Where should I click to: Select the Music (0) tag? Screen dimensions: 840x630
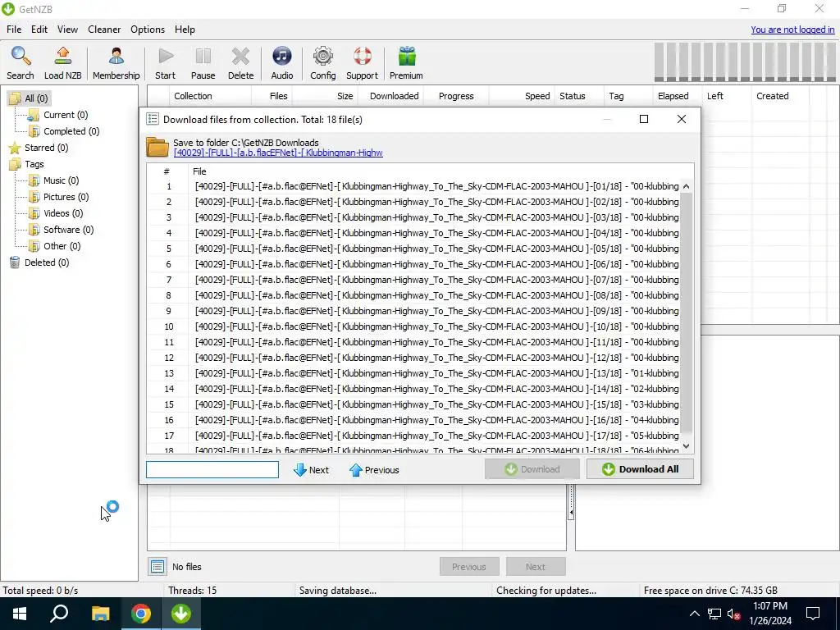coord(53,180)
